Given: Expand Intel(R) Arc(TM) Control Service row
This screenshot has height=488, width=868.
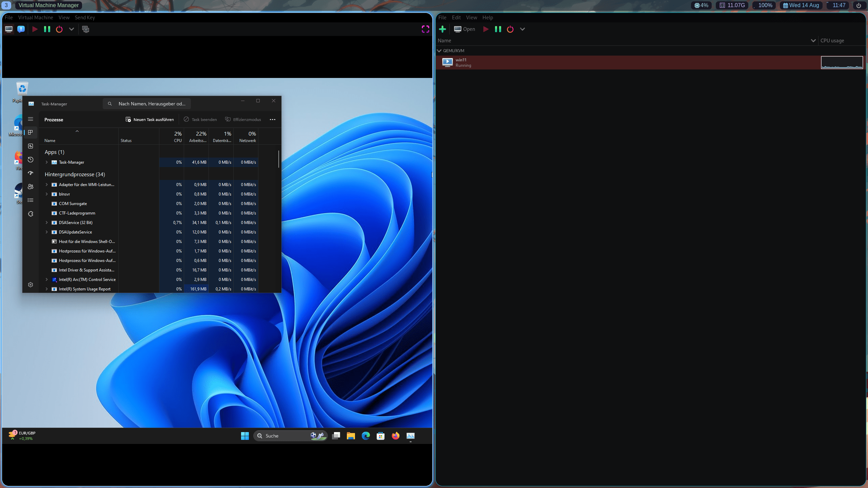Looking at the screenshot, I should click(47, 280).
